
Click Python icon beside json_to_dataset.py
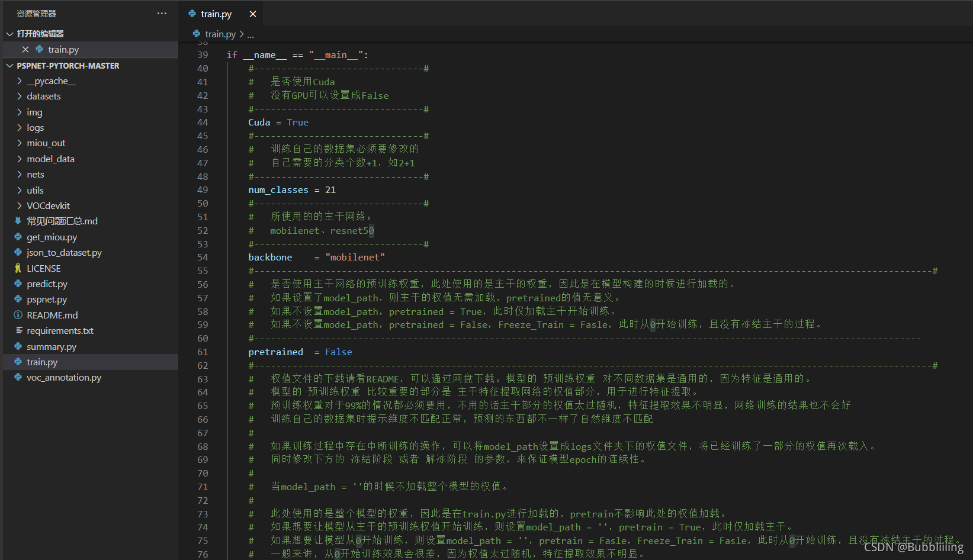pyautogui.click(x=18, y=252)
